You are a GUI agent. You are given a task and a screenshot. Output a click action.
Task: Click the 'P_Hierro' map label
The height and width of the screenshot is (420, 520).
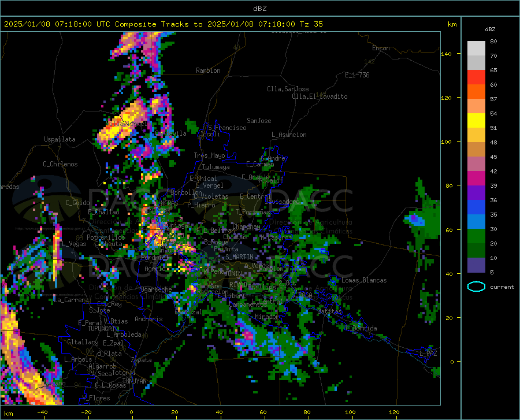pos(201,205)
